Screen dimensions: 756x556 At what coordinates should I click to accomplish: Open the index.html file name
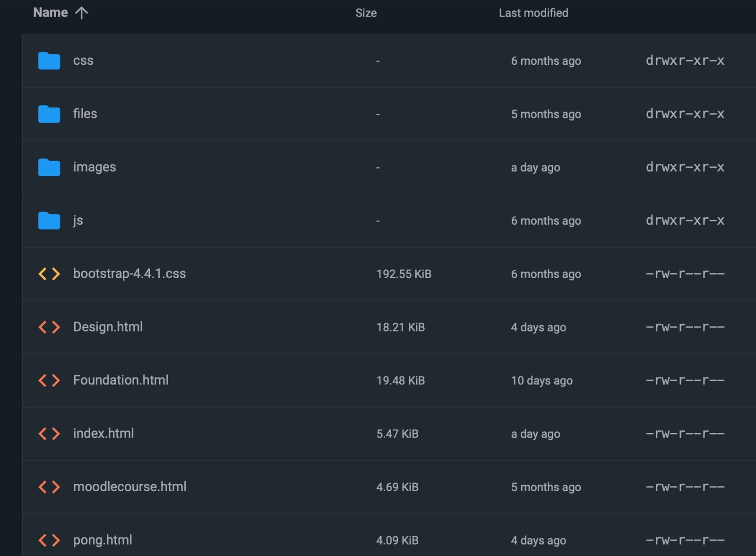(103, 434)
